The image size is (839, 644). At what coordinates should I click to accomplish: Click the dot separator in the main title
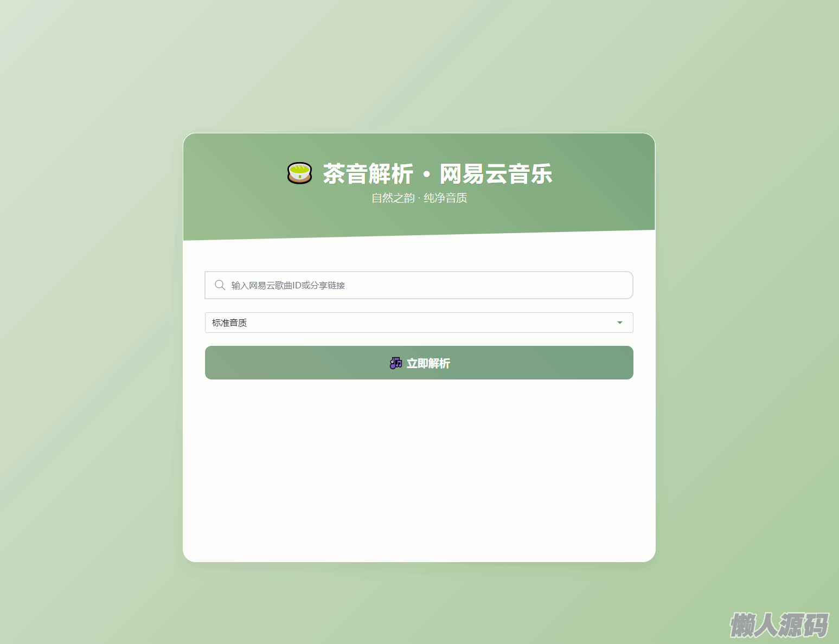(427, 175)
